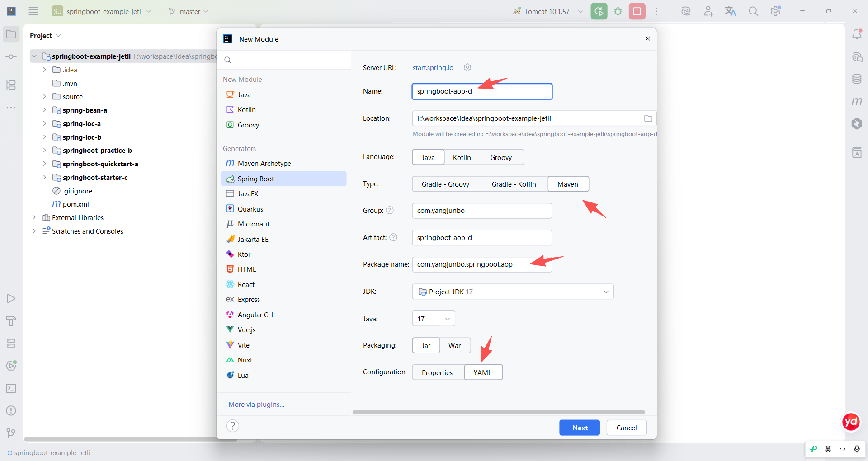Screen dimensions: 868x461
Task: Open the start.spring.io server link
Action: (x=433, y=68)
